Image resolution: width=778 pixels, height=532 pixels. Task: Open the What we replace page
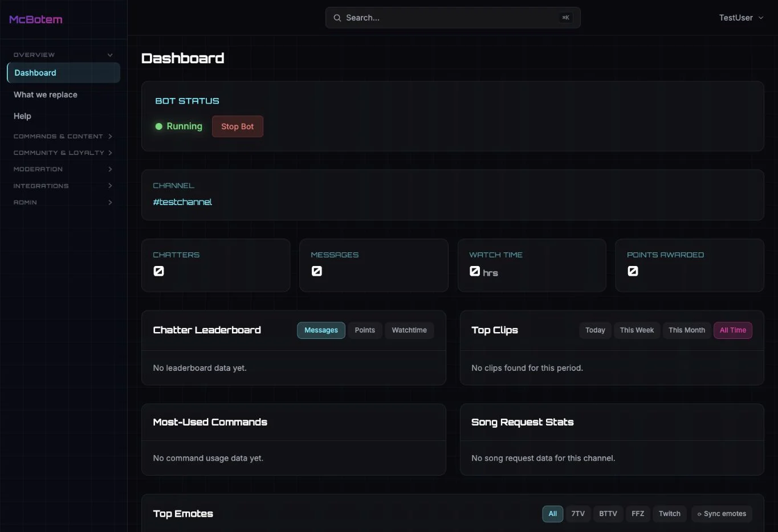pyautogui.click(x=46, y=95)
